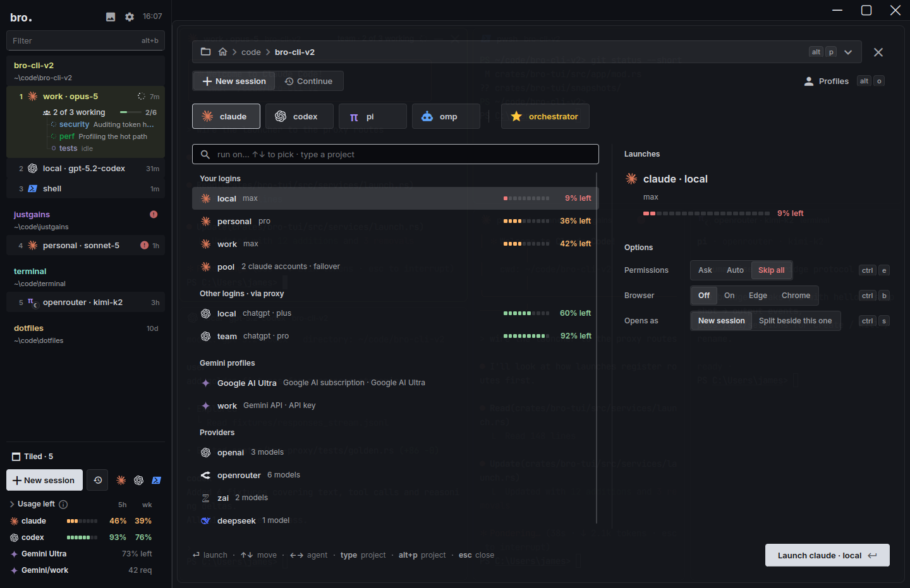Select the orchestrator agent tab
Image resolution: width=910 pixels, height=588 pixels.
[545, 116]
